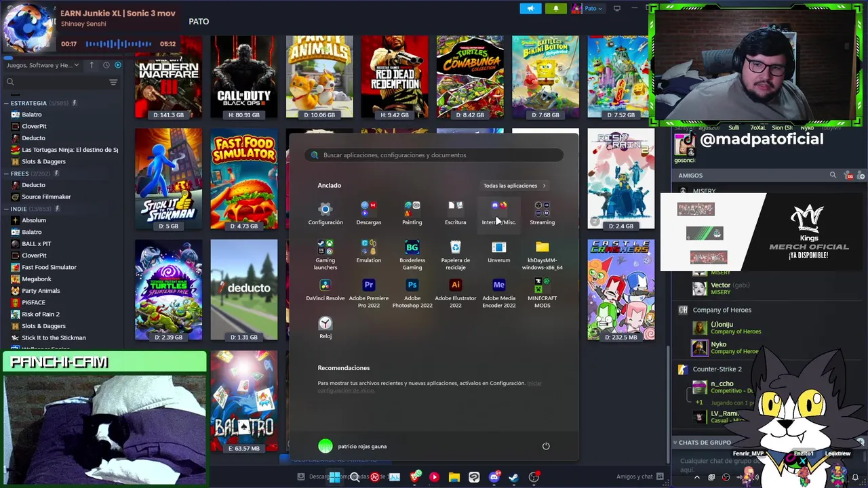The height and width of the screenshot is (488, 868).
Task: Launch Adobe Media Encoder 2022
Action: pyautogui.click(x=498, y=293)
